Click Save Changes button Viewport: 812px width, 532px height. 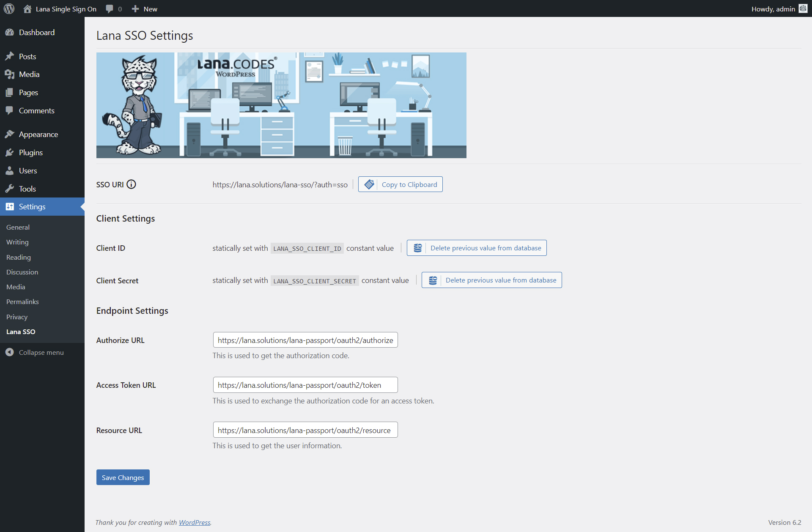tap(123, 477)
